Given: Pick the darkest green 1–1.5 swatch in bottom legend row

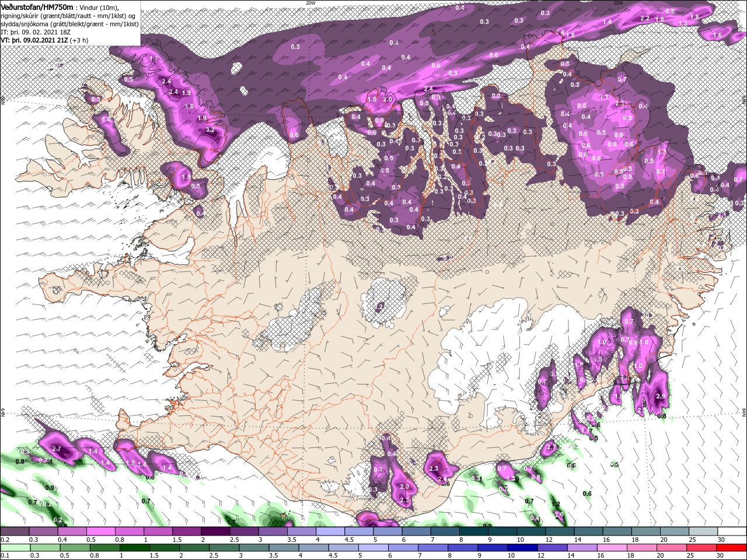Looking at the screenshot, I should click(134, 548).
